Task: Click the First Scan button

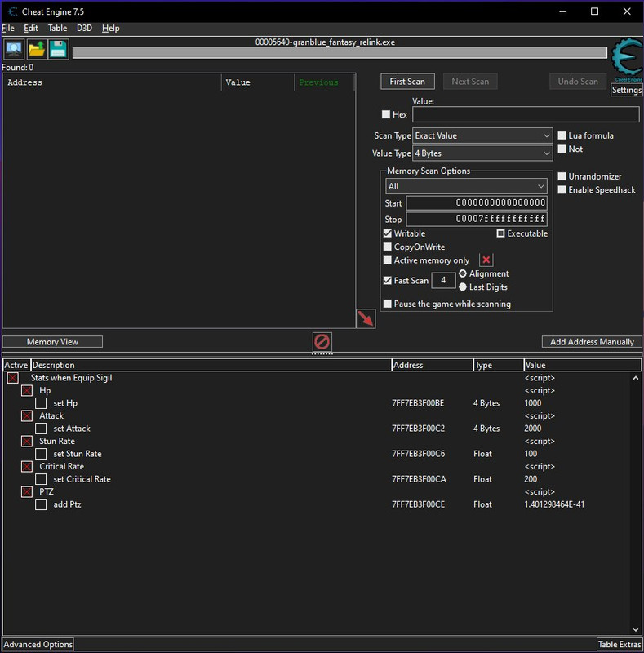Action: coord(407,82)
